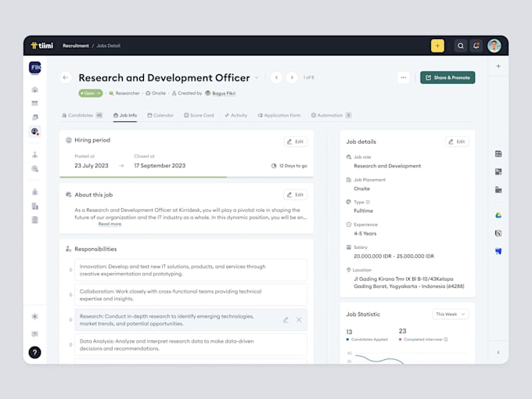This screenshot has width=532, height=399.
Task: Open the user profile avatar
Action: 494,46
